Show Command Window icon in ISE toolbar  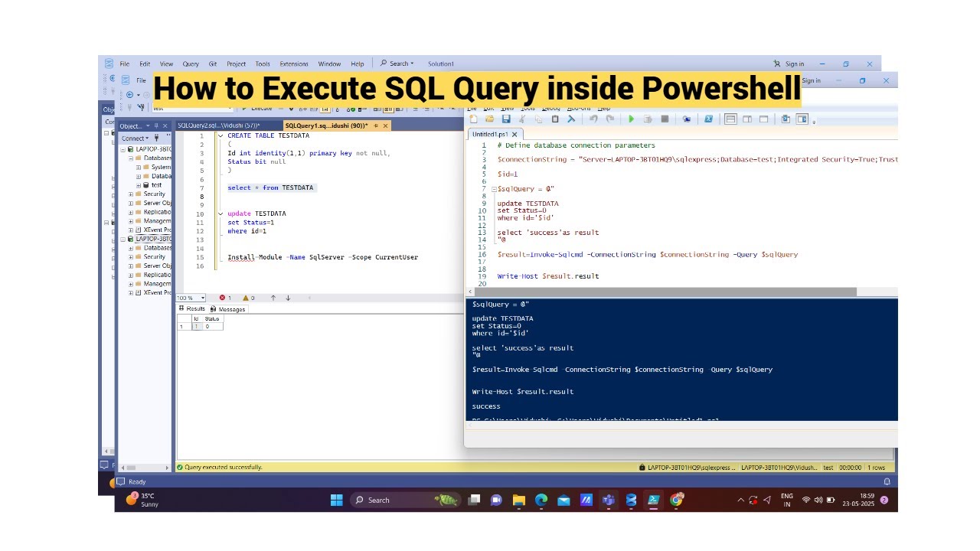pos(785,119)
